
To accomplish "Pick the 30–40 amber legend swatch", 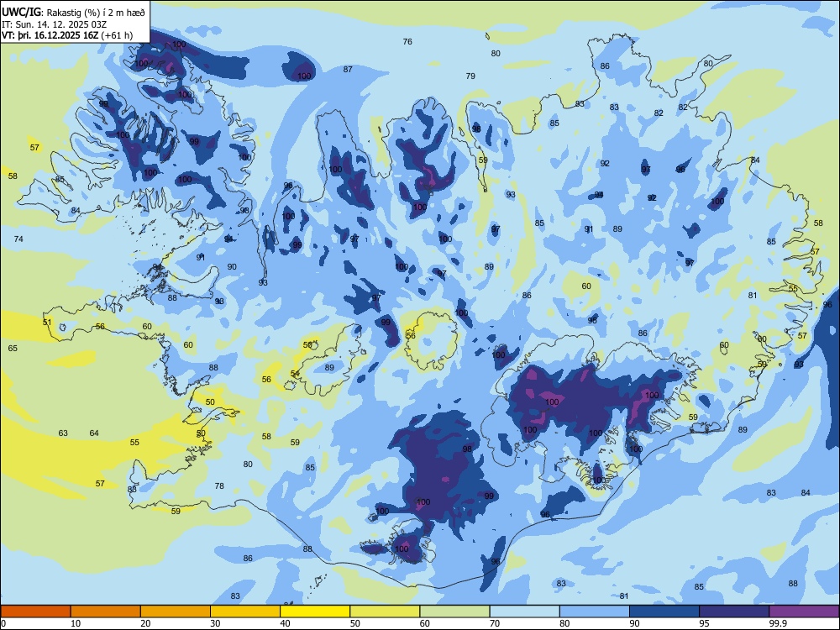I will coord(245,612).
